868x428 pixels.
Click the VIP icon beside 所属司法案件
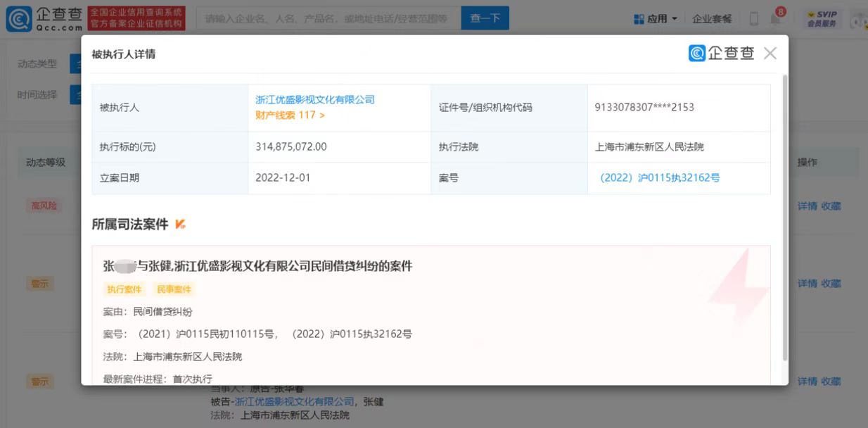coord(180,225)
